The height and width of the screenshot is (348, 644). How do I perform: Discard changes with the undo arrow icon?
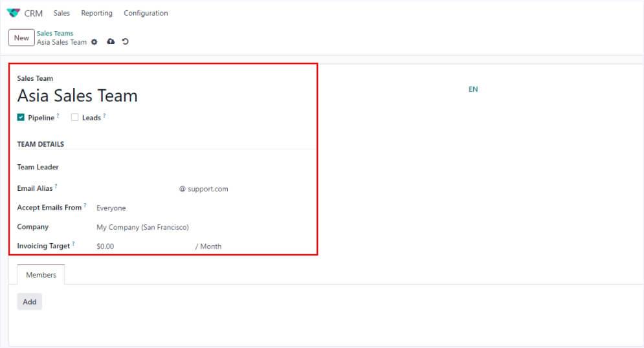pyautogui.click(x=125, y=42)
